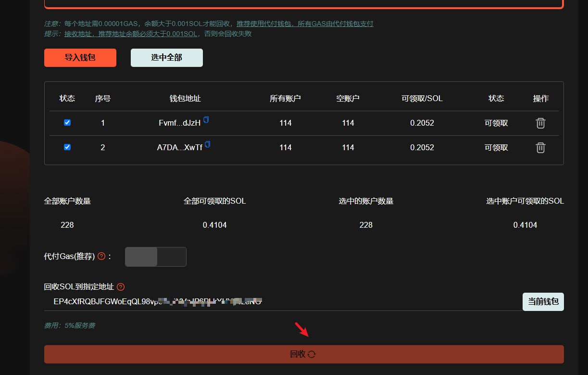Screen dimensions: 588x375
Task: Uncheck the checkbox for wallet Fvmf...dJzH
Action: coord(67,123)
